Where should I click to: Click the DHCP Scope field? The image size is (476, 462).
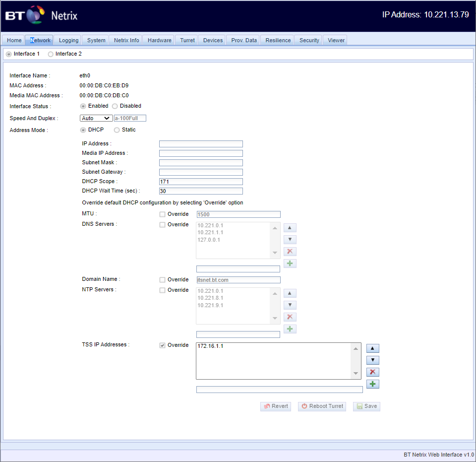tap(201, 182)
